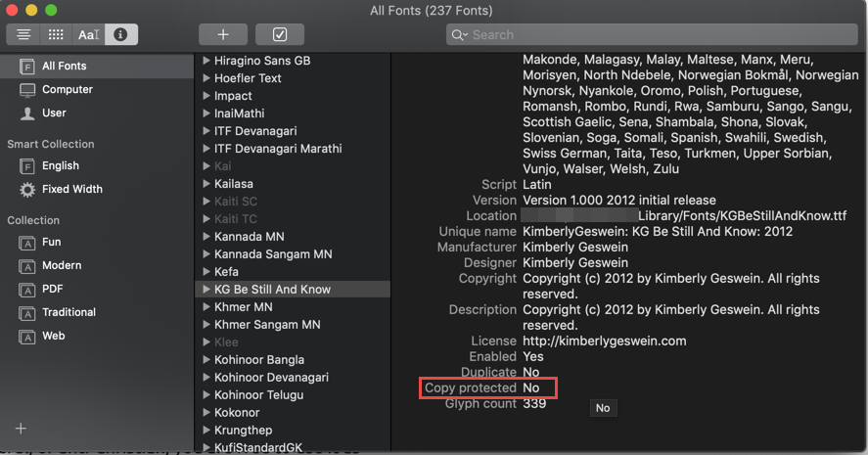This screenshot has height=455, width=868.
Task: Open the English smart collection
Action: [60, 166]
